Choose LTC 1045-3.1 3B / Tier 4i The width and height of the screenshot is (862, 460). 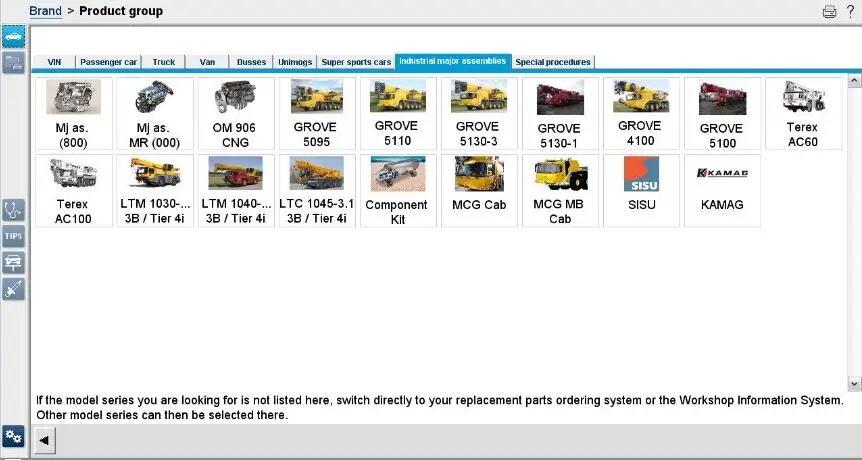point(317,191)
